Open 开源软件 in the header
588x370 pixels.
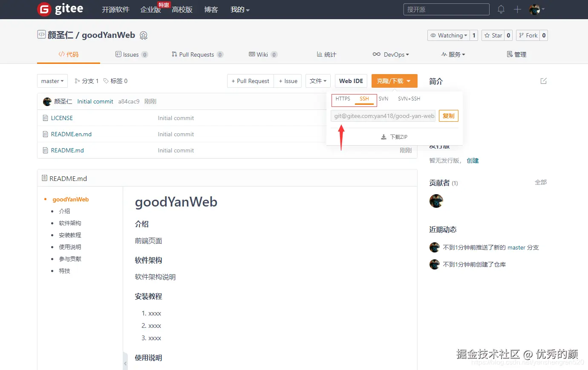[x=115, y=9]
